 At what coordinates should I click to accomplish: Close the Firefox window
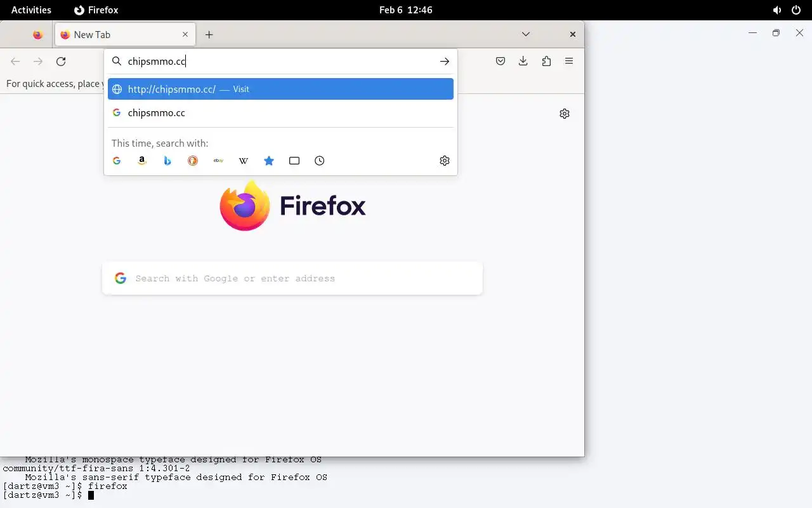573,34
